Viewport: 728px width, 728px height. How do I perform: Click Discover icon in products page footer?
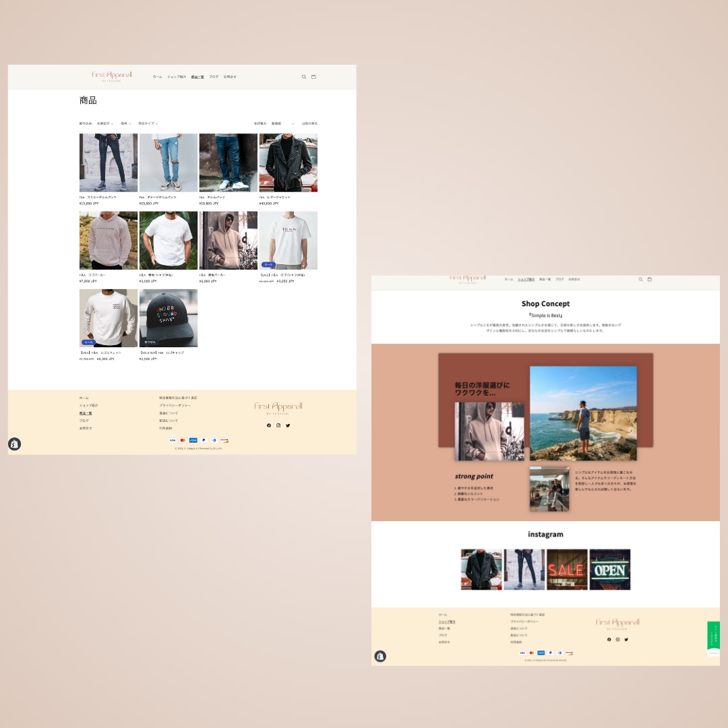[x=224, y=440]
